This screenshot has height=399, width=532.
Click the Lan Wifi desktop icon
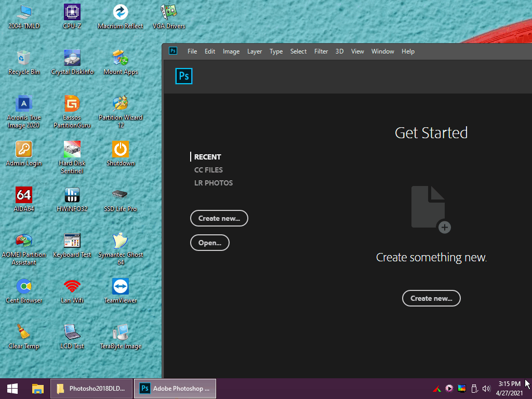[72, 291]
